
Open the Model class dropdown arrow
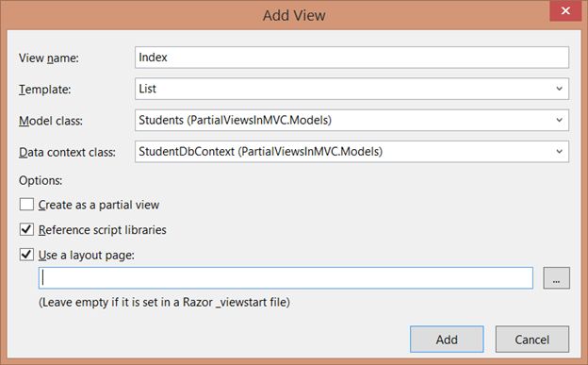[x=559, y=120]
